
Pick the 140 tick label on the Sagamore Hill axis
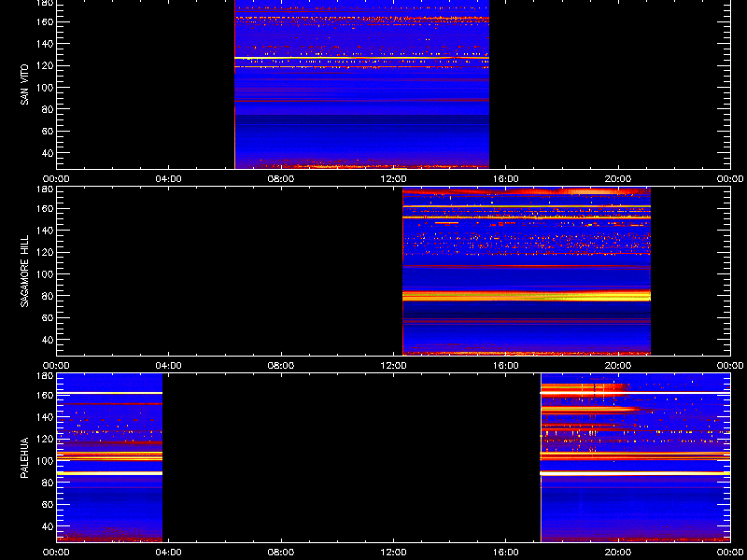click(x=44, y=231)
